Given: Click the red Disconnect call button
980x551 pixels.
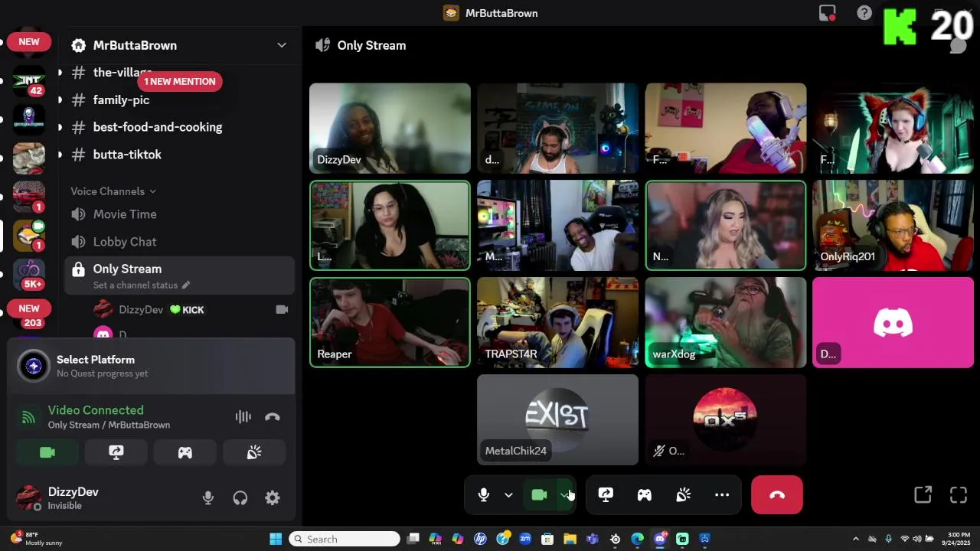Looking at the screenshot, I should (777, 495).
